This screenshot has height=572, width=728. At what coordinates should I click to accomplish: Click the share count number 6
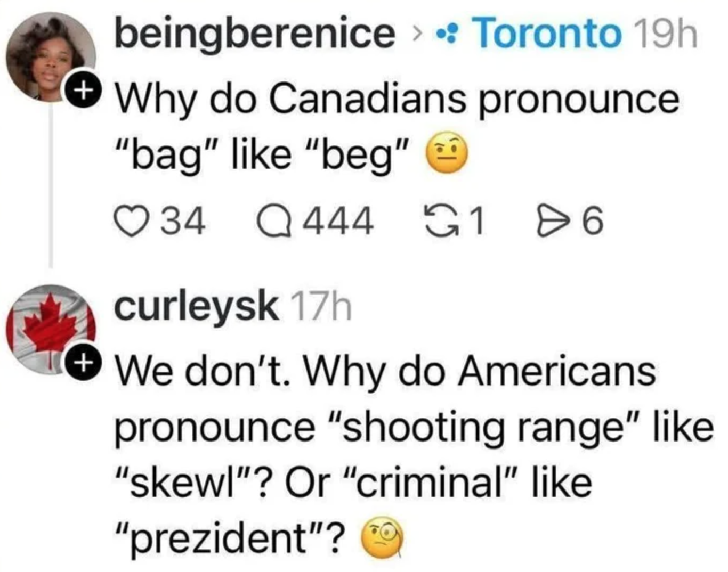593,222
